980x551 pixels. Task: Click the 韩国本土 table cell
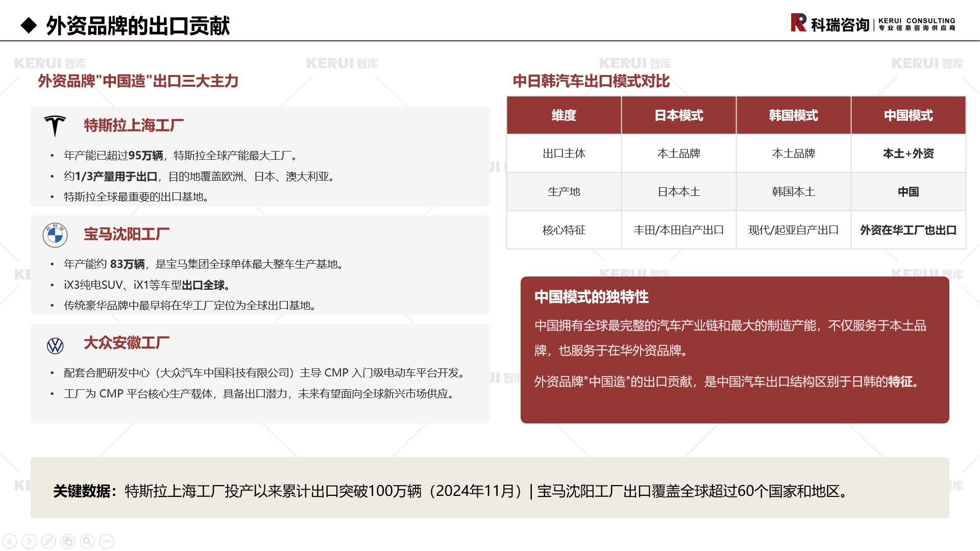point(794,192)
